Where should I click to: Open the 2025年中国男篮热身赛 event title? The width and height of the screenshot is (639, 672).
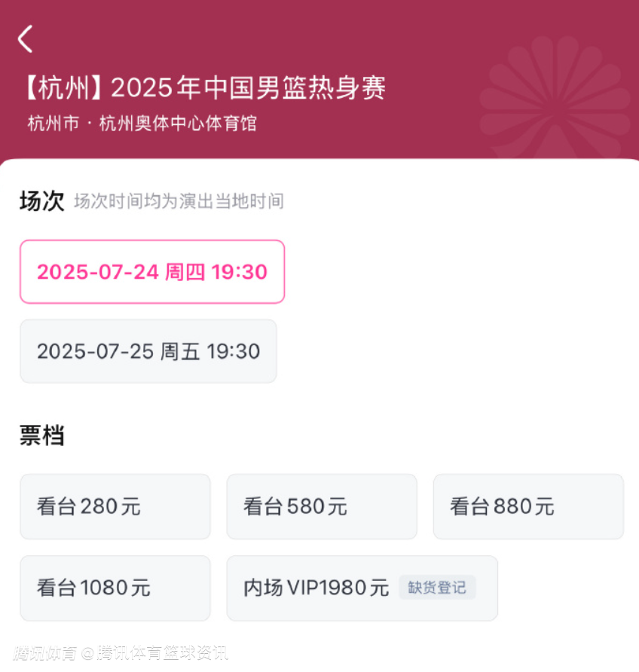pos(249,88)
